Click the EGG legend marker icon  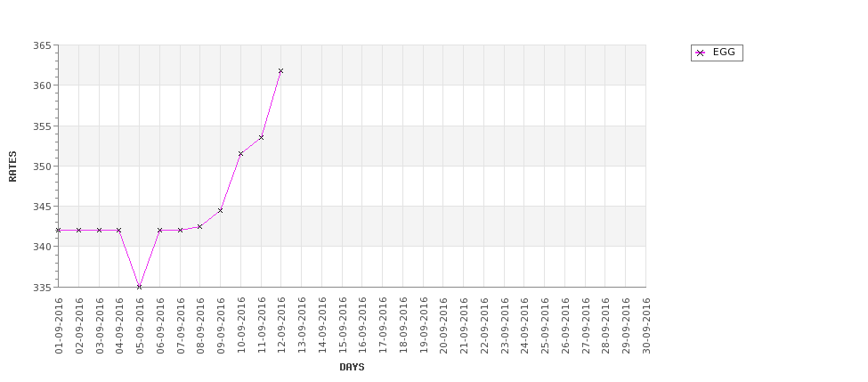tap(701, 53)
